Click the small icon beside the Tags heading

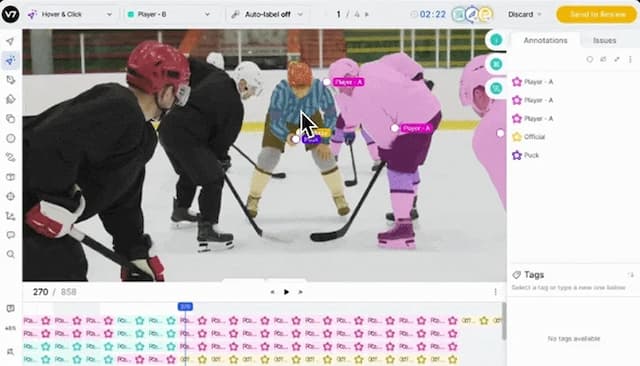631,275
